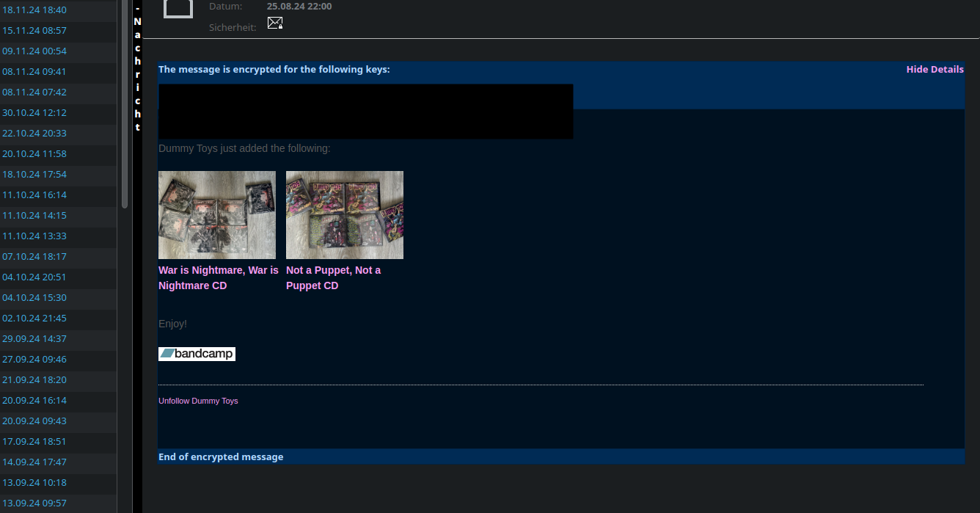Viewport: 980px width, 513px height.
Task: Select message dated 18.11.24 18:40
Action: 59,10
